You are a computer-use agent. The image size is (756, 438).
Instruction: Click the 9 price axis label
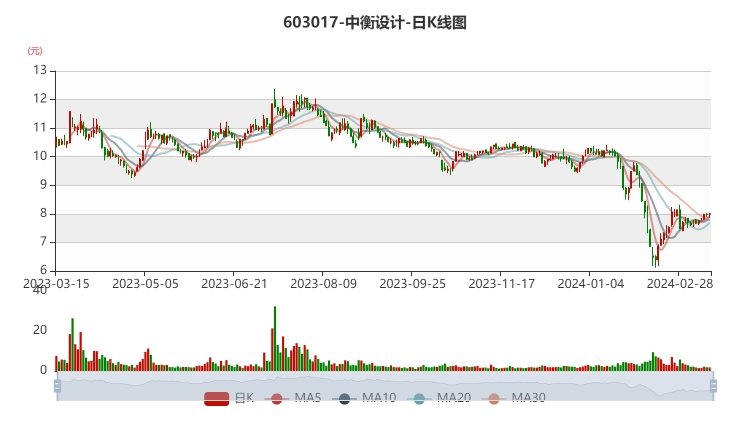click(43, 185)
